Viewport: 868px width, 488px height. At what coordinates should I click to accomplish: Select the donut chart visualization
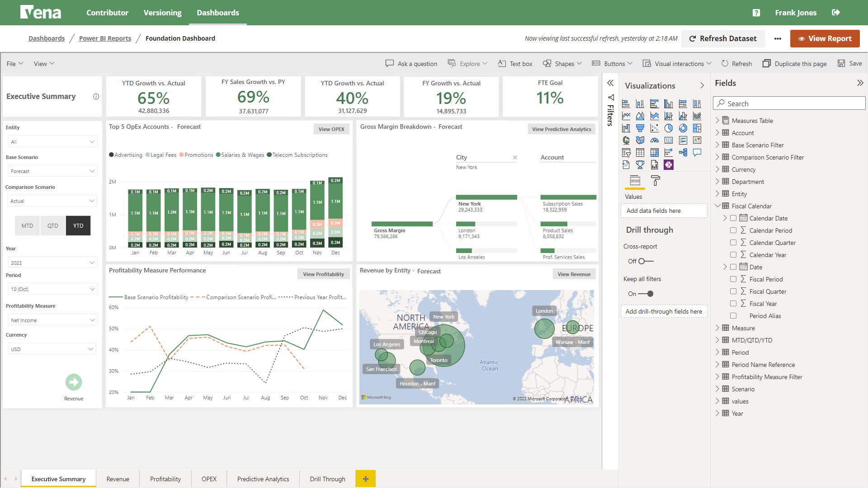pos(683,128)
